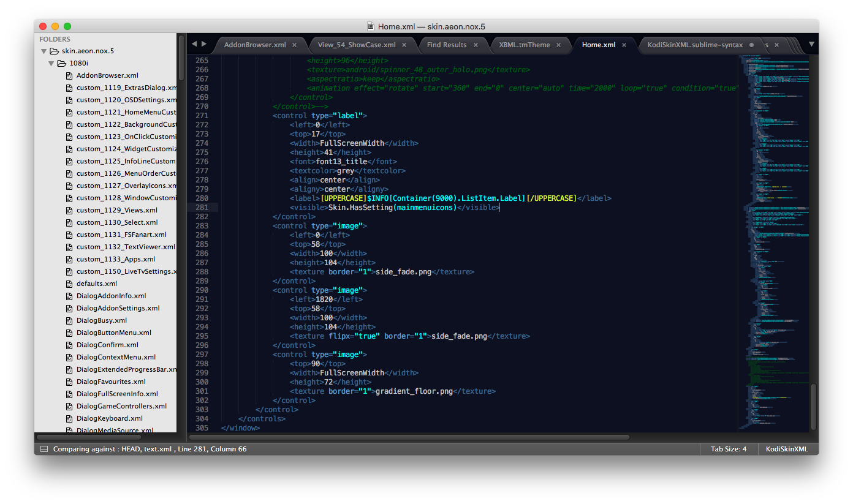
Task: Open the Find Results tab
Action: click(x=447, y=45)
